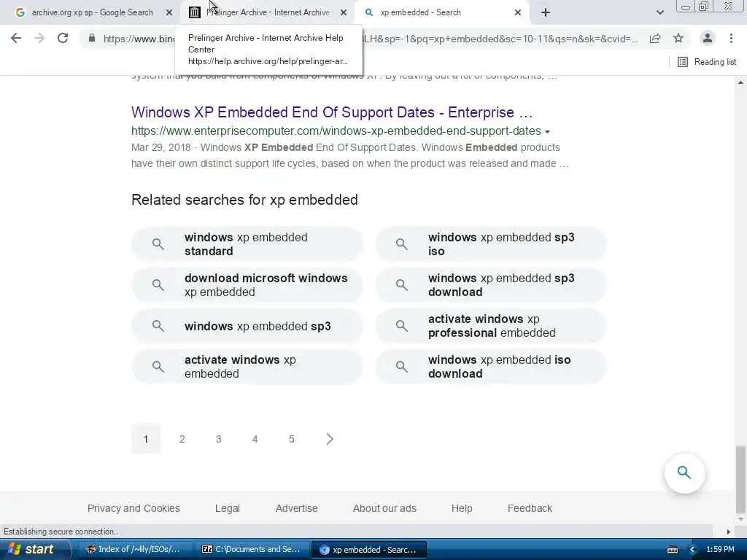Click the browser forward arrow
Viewport: 747px width, 560px height.
point(39,38)
